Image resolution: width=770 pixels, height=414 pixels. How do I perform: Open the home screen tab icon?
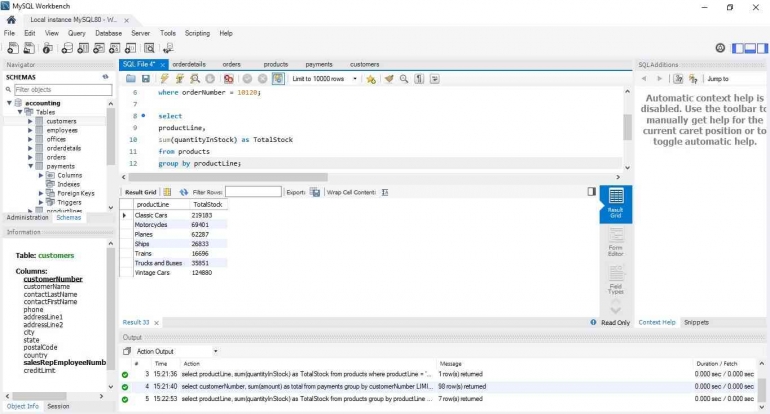pyautogui.click(x=11, y=20)
